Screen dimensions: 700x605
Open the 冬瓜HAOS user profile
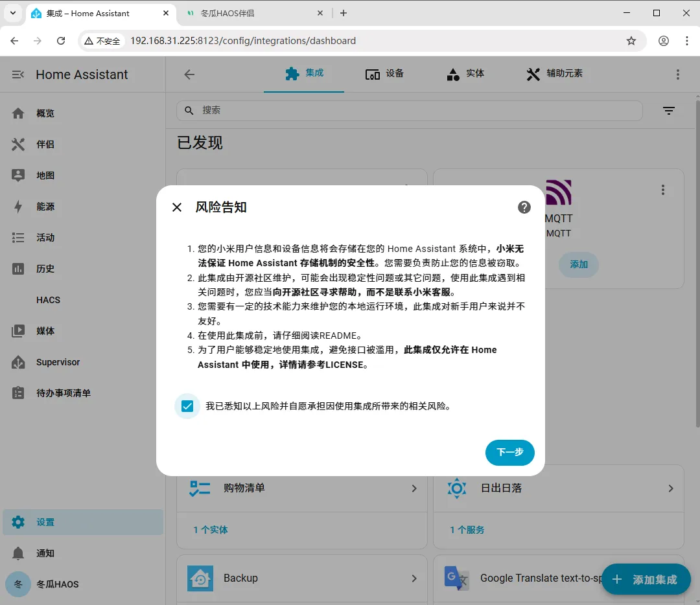tap(82, 584)
